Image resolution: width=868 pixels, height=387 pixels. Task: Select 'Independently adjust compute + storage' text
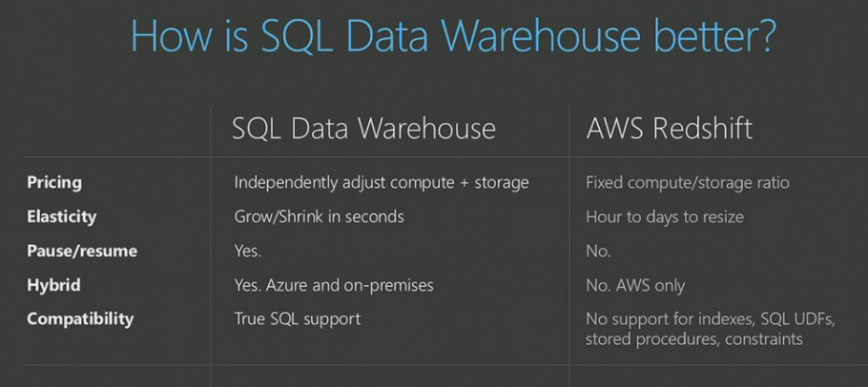[x=382, y=182]
